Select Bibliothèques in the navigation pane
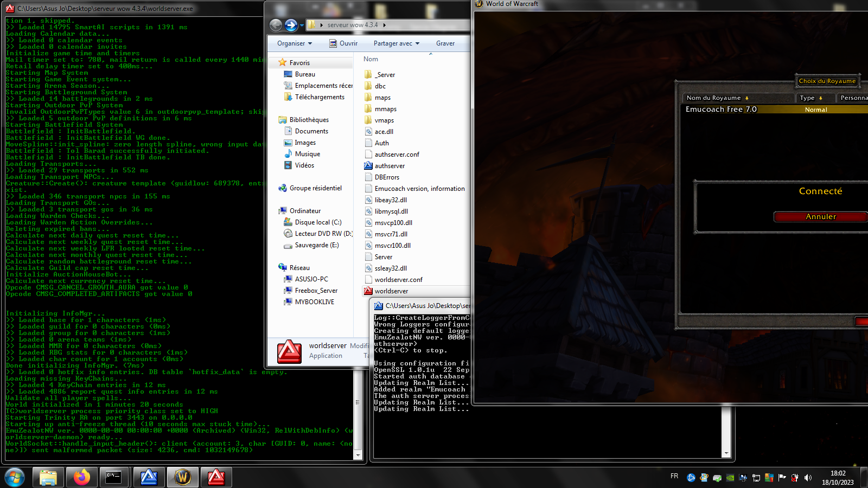 coord(309,120)
